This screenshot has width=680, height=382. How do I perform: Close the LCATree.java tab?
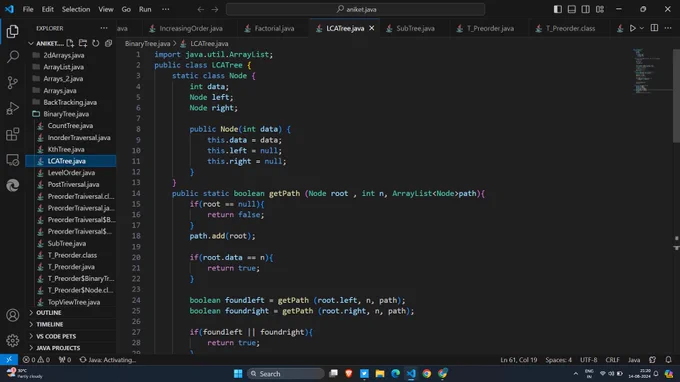coord(372,28)
